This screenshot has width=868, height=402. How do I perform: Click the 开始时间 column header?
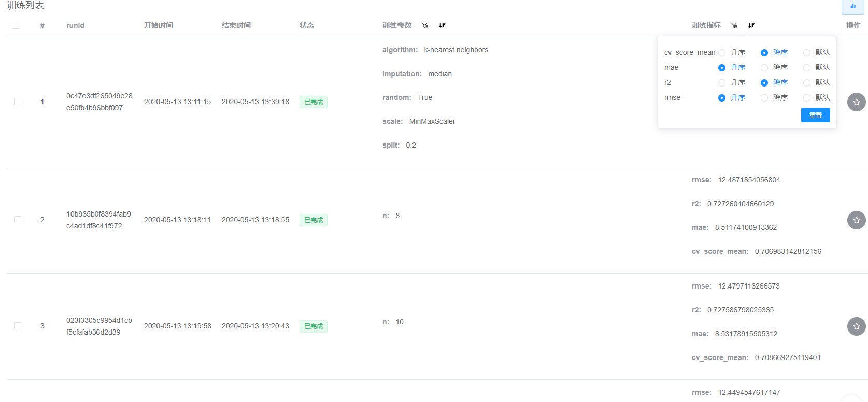point(159,25)
